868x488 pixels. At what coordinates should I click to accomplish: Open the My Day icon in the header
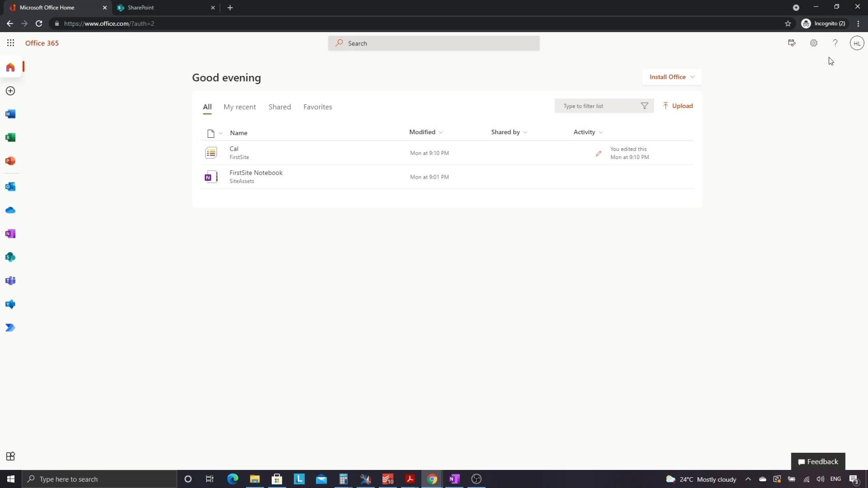pyautogui.click(x=792, y=43)
